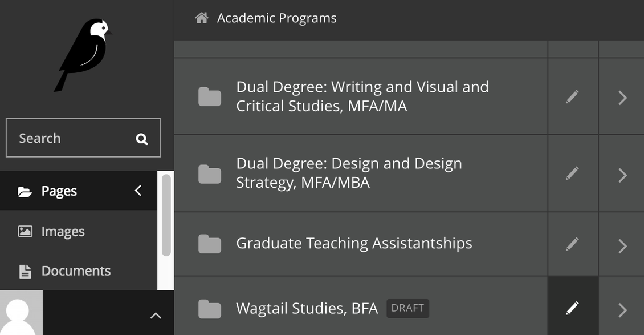Edit the Graduate Teaching Assistantships page

[x=572, y=244]
